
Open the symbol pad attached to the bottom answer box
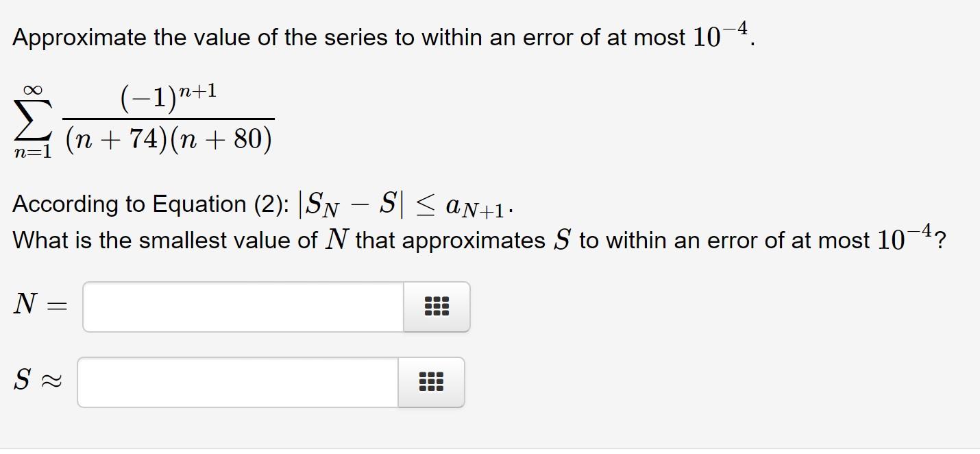[431, 382]
